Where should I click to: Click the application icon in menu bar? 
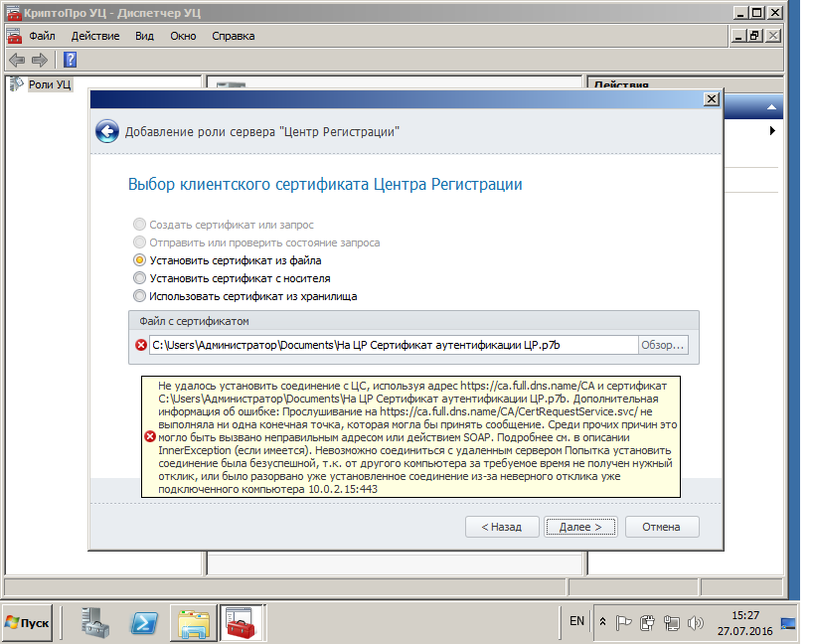(15, 36)
